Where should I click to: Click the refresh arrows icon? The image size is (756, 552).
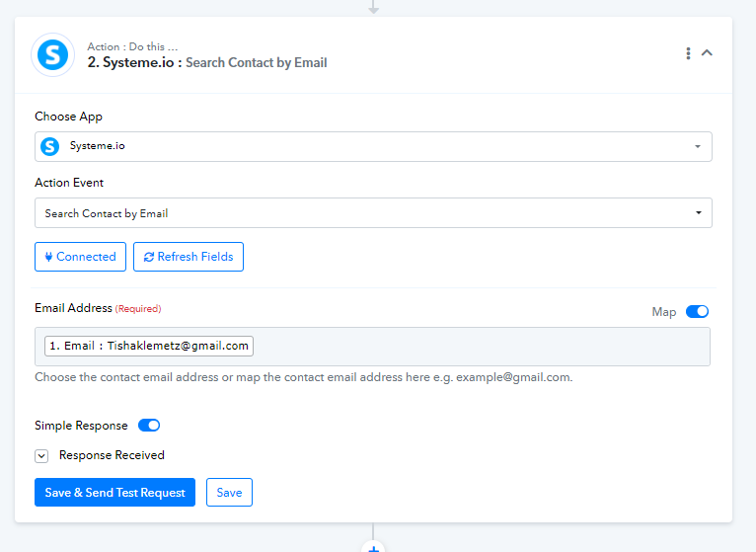click(x=149, y=257)
